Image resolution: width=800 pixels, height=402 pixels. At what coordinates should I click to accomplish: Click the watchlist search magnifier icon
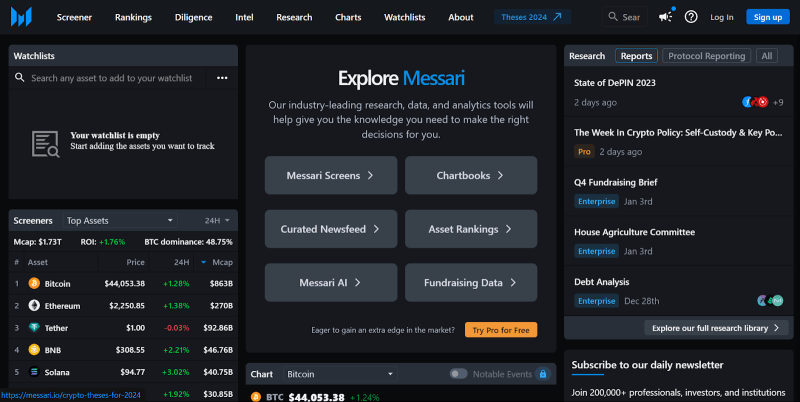point(19,78)
